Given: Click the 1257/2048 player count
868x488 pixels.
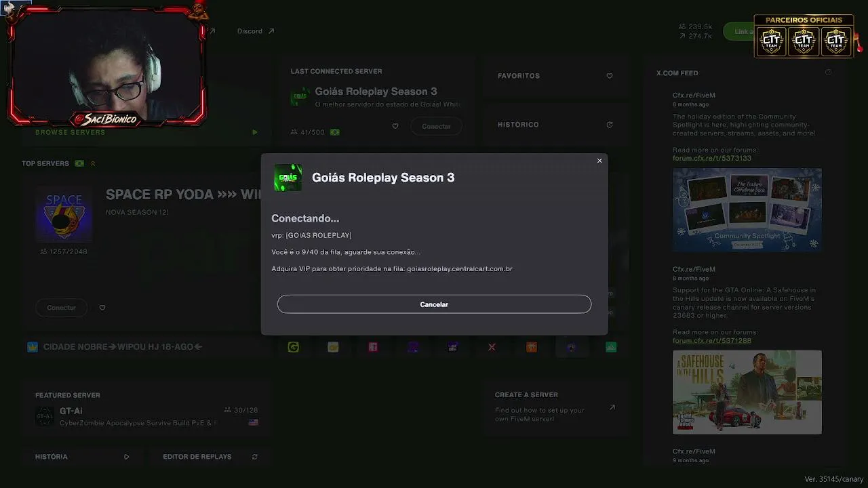Looking at the screenshot, I should coord(64,251).
